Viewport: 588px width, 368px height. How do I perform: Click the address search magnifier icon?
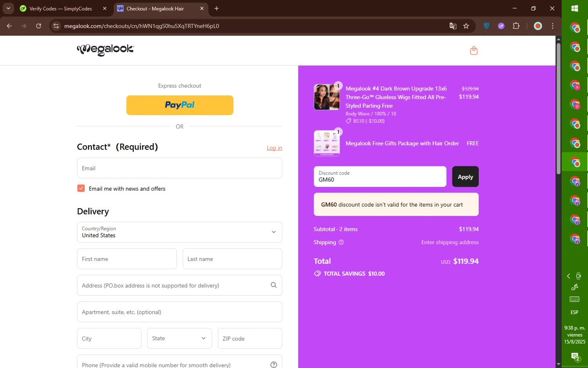click(x=274, y=285)
